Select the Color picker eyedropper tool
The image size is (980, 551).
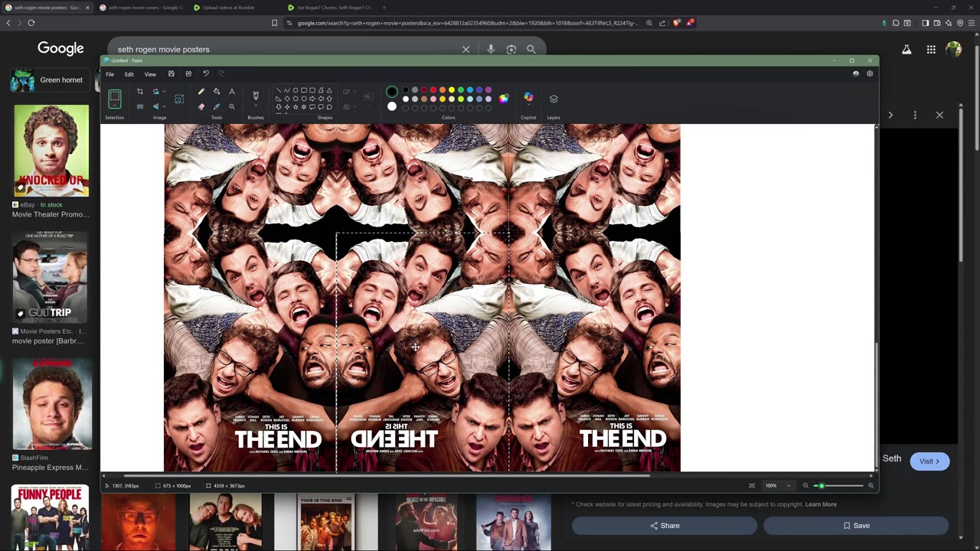(217, 106)
